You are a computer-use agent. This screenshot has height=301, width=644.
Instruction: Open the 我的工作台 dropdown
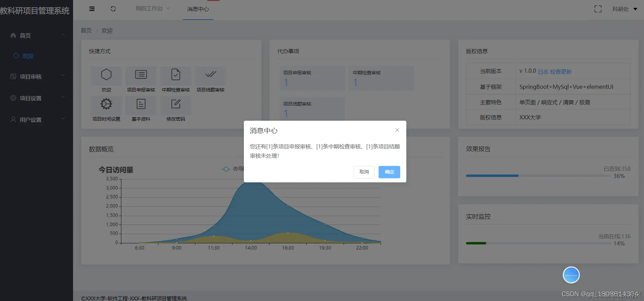click(153, 9)
